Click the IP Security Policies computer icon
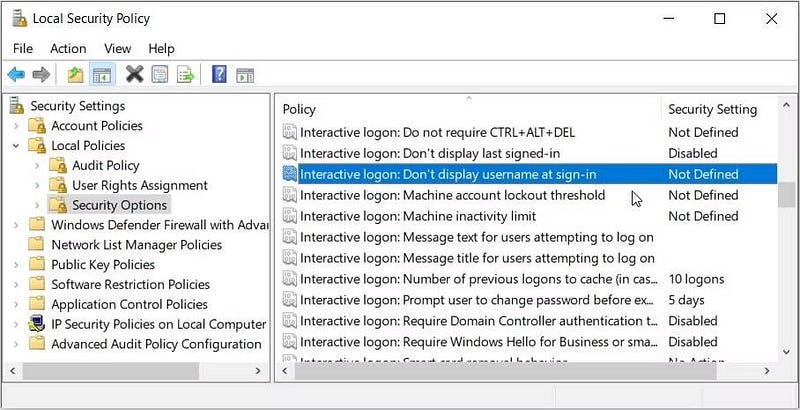This screenshot has width=800, height=410. [x=37, y=324]
